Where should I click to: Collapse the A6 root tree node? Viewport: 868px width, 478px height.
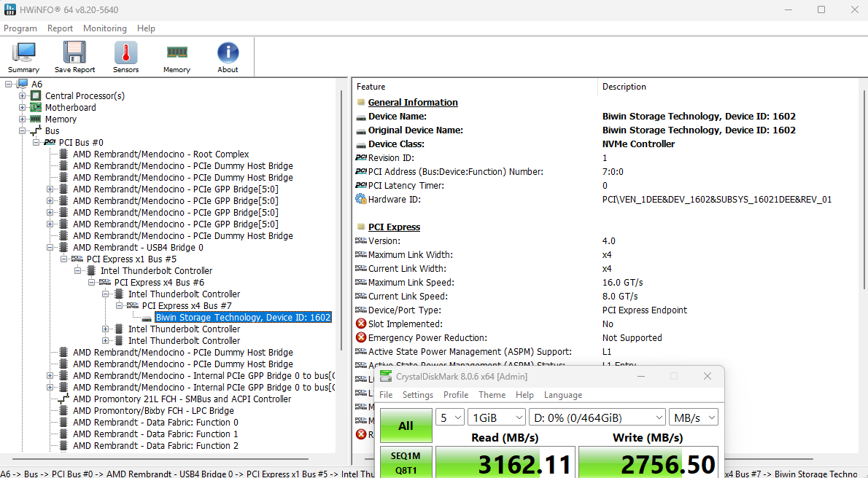coord(8,84)
